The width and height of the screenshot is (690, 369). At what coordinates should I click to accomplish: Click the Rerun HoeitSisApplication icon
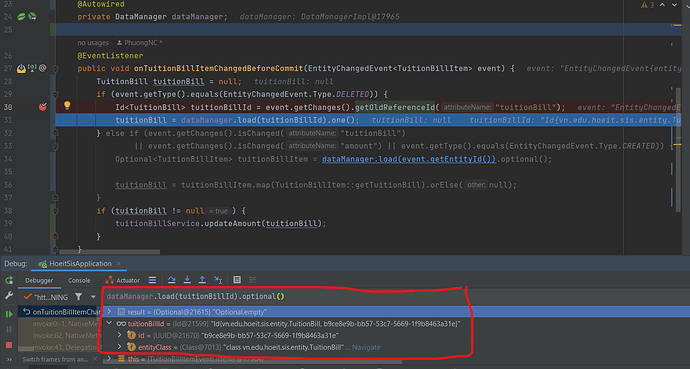point(9,280)
